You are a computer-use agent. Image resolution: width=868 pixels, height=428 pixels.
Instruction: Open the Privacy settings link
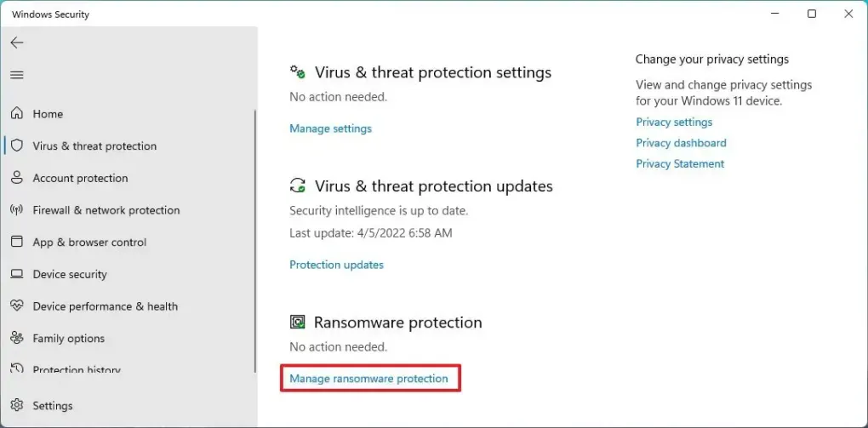pos(674,122)
